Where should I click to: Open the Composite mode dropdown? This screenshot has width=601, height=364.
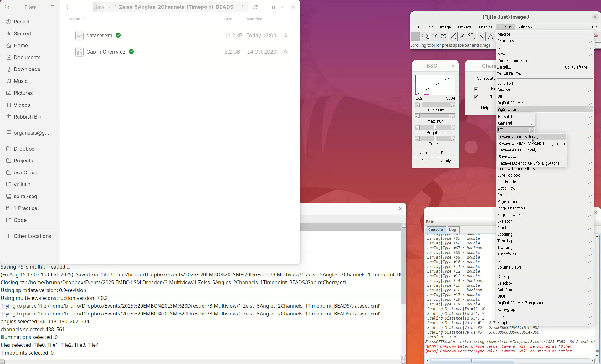(486, 79)
